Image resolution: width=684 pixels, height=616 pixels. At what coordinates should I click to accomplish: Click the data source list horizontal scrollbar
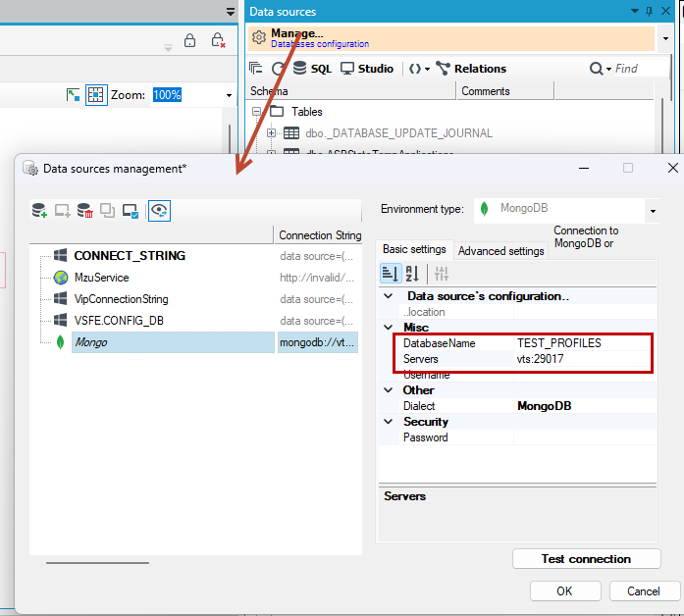[x=97, y=563]
